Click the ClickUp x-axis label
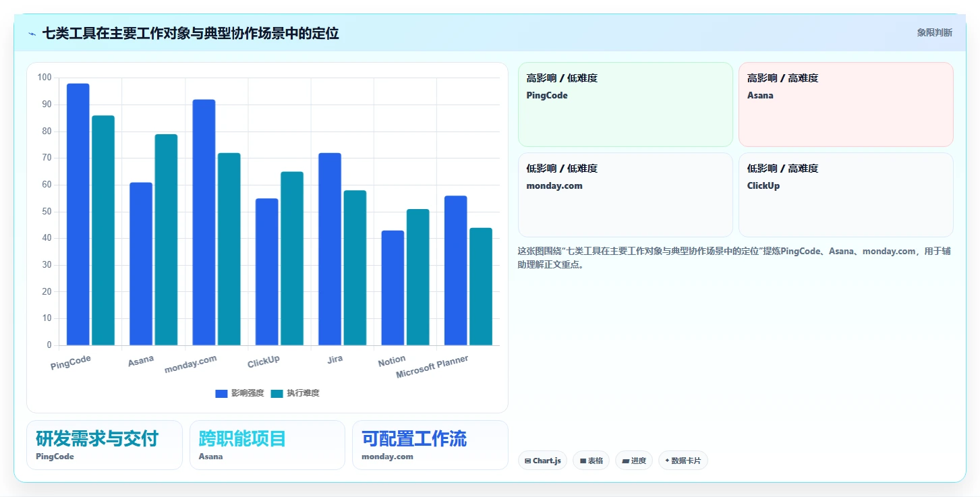The width and height of the screenshot is (980, 497). pos(264,361)
